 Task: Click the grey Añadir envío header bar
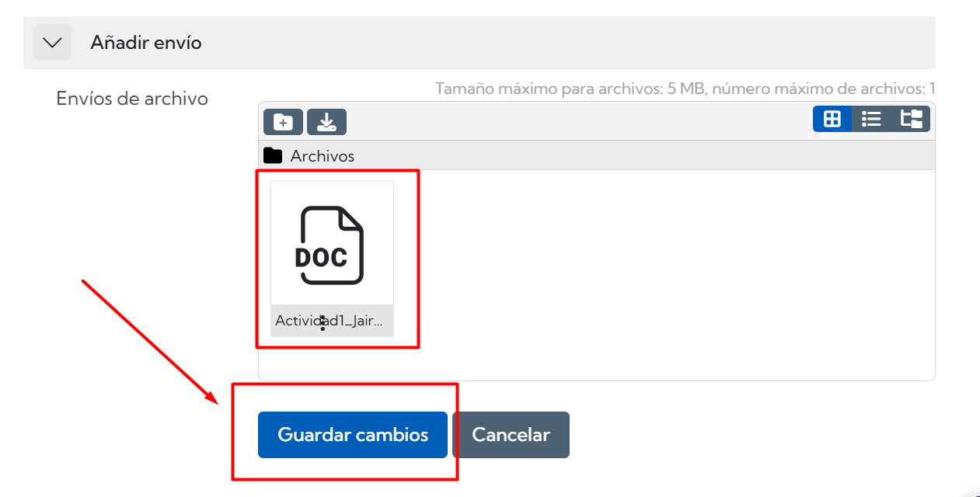coord(480,43)
